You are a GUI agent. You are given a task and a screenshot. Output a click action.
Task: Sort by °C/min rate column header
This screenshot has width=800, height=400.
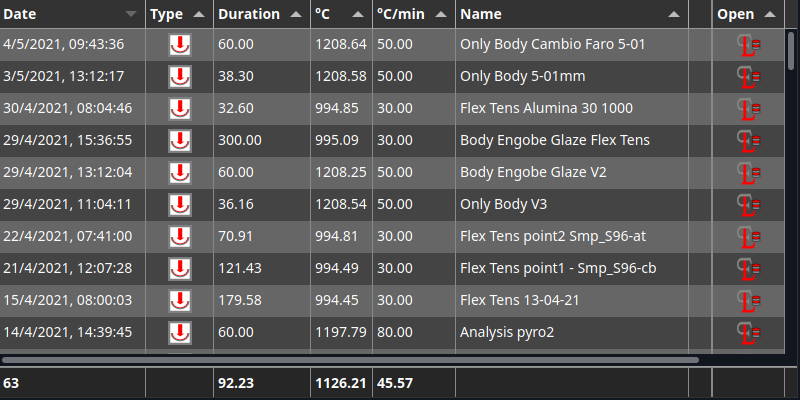click(414, 14)
